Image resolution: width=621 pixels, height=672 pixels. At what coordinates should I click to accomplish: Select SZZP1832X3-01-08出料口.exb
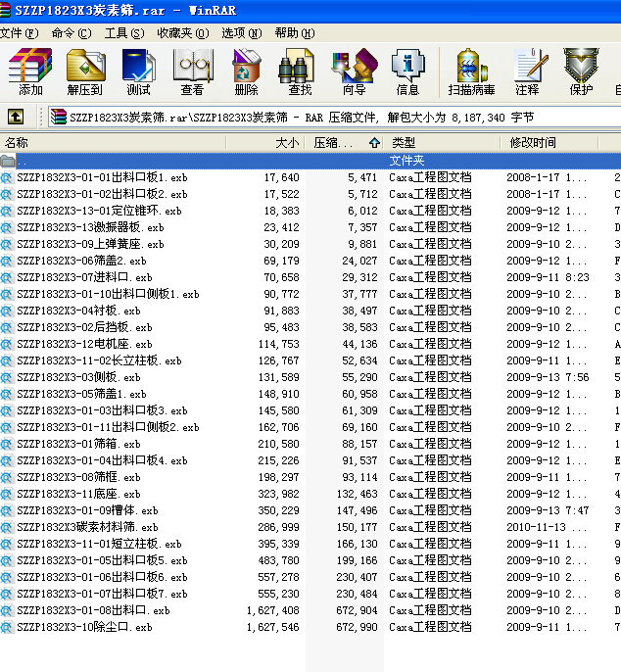click(93, 610)
